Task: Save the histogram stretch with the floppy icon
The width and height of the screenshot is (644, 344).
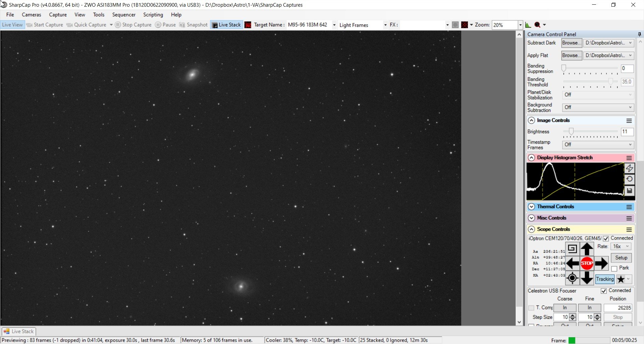Action: [630, 191]
